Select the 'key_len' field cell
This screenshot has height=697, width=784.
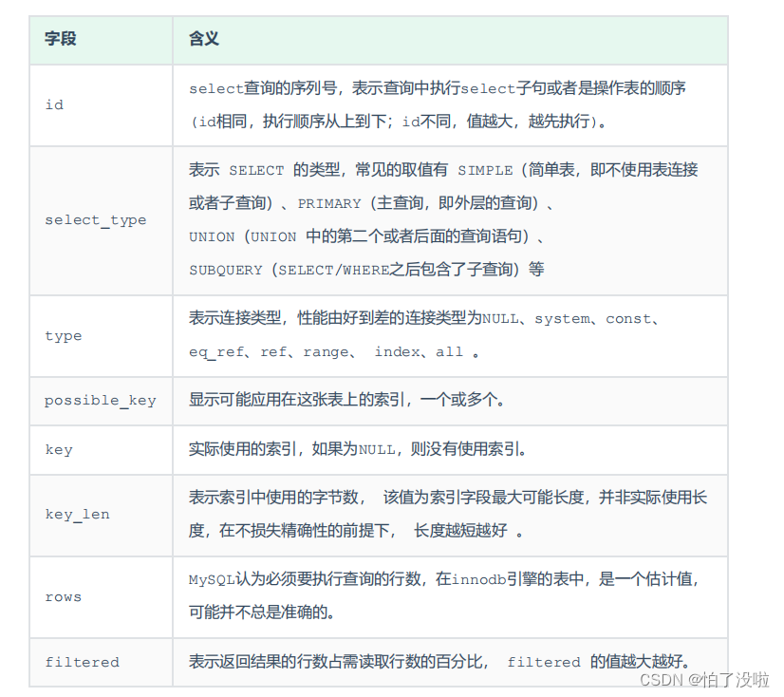pyautogui.click(x=101, y=516)
